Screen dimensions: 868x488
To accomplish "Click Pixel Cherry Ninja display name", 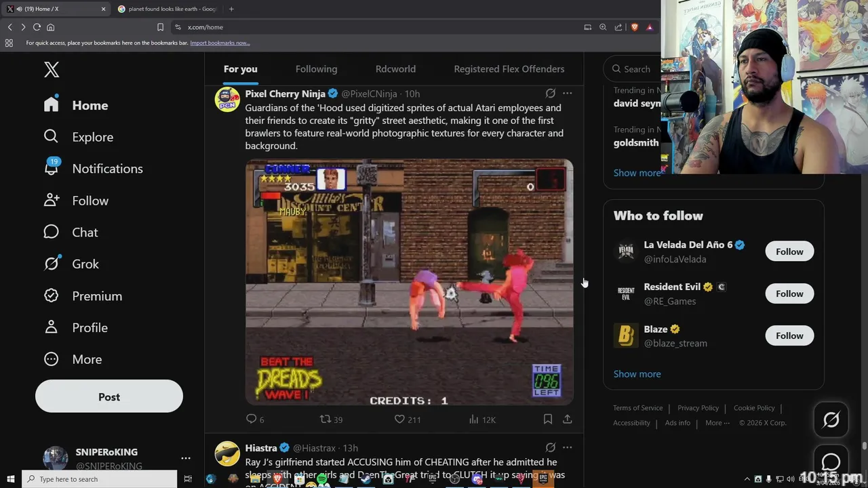I will [x=285, y=94].
